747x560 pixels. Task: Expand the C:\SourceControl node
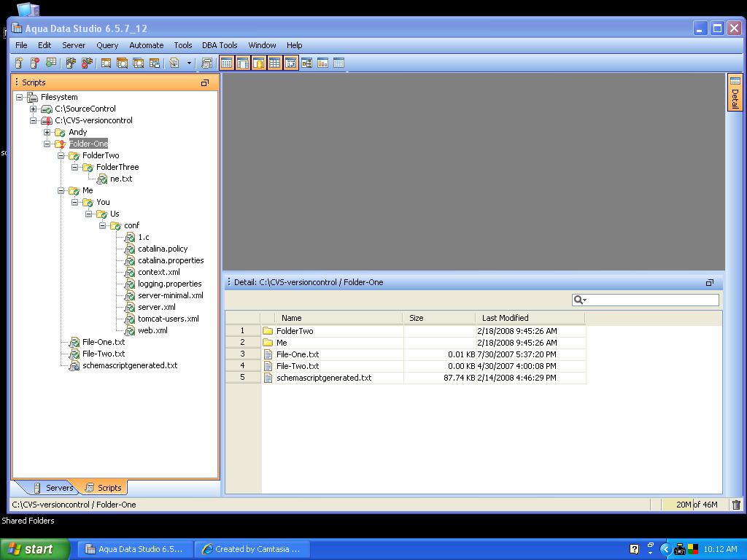click(x=34, y=109)
